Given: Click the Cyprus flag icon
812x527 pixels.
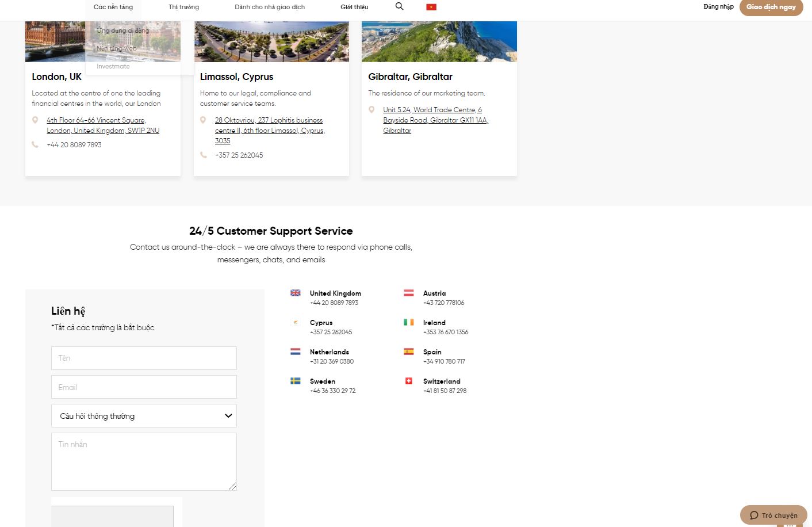Looking at the screenshot, I should pyautogui.click(x=296, y=322).
